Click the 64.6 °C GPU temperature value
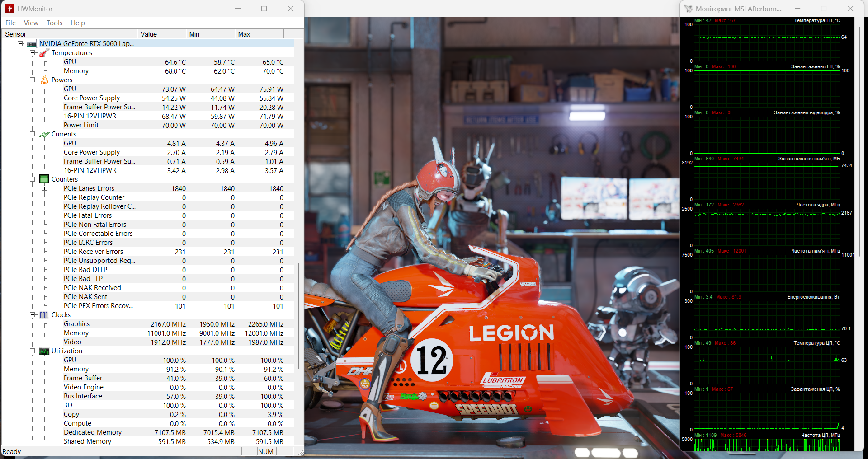The image size is (868, 459). pos(175,62)
